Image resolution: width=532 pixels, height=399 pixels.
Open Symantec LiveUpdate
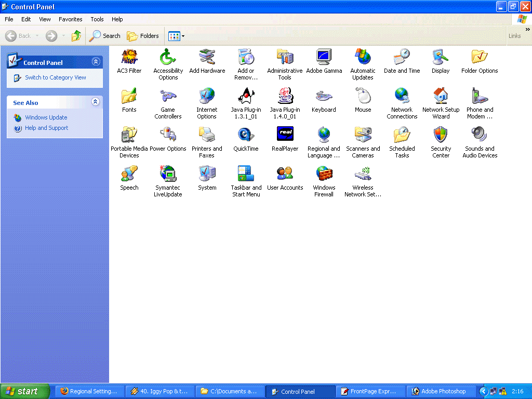[168, 181]
